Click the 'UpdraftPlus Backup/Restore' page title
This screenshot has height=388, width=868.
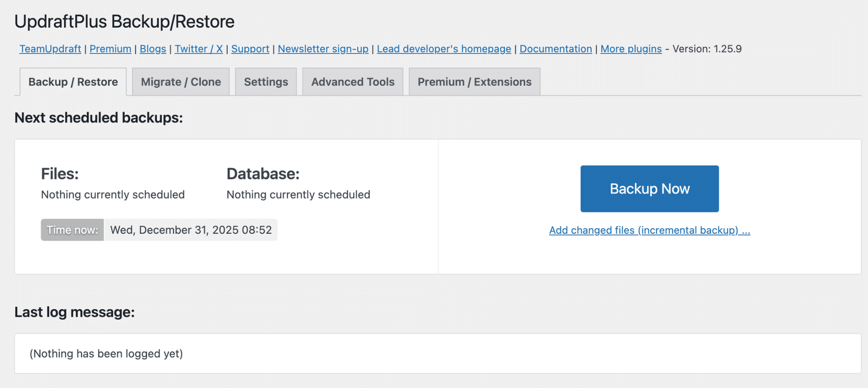124,22
